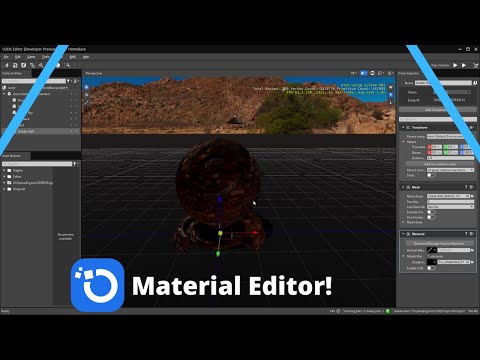Image resolution: width=480 pixels, height=360 pixels.
Task: Toggle the Static switch in Transform
Action: (431, 175)
